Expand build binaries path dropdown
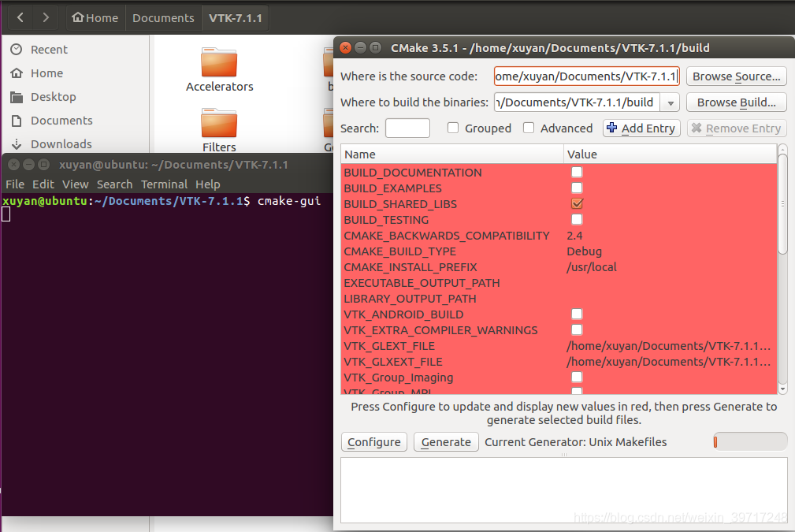 point(671,102)
